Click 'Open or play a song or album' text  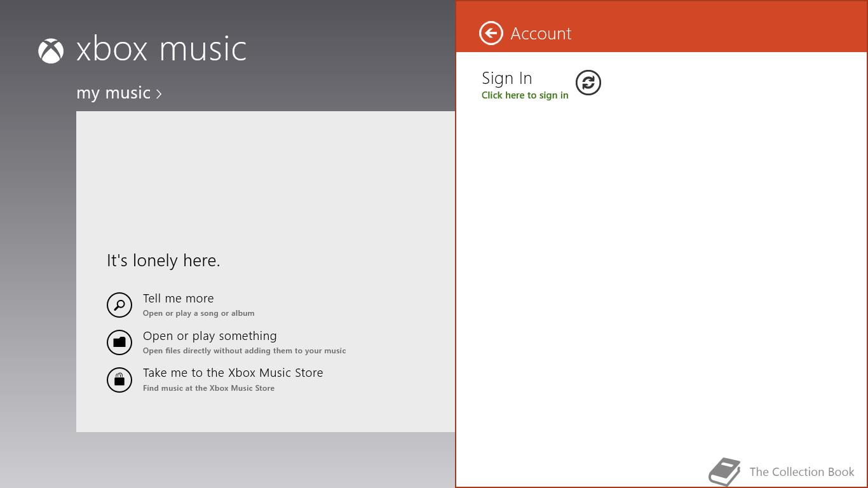[198, 313]
